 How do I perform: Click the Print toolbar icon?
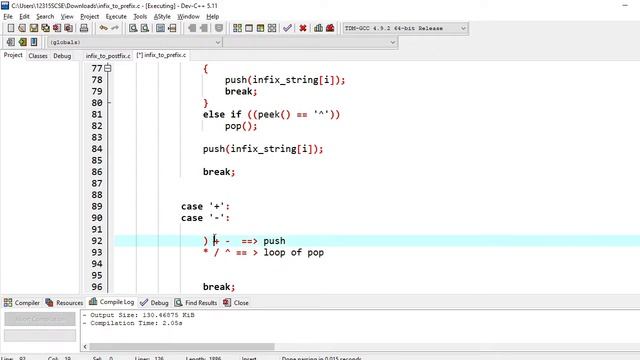pos(84,28)
